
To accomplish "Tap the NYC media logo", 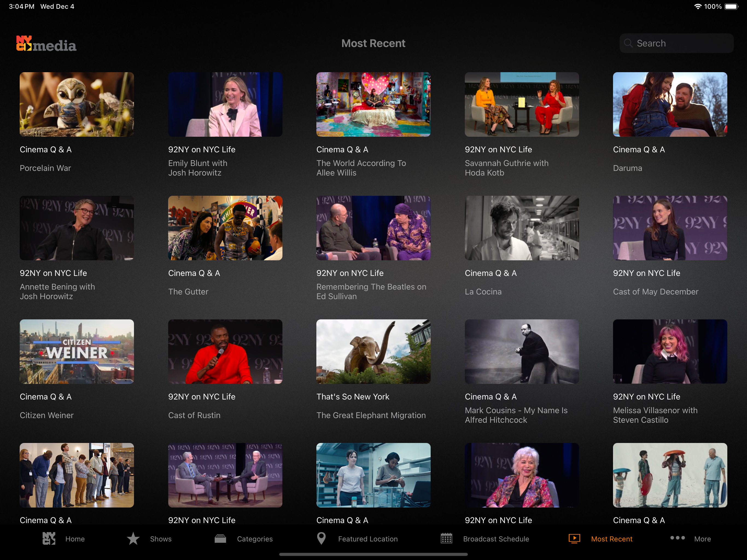I will [46, 44].
